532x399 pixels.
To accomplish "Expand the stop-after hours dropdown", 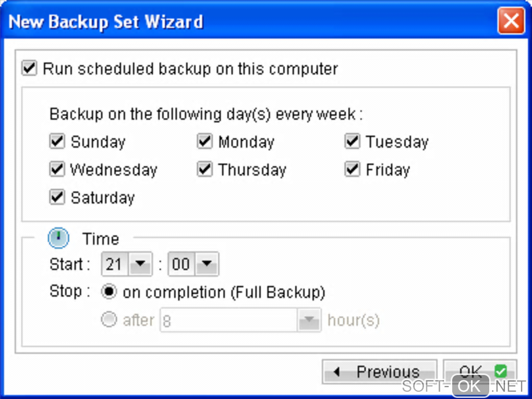I will (x=309, y=321).
